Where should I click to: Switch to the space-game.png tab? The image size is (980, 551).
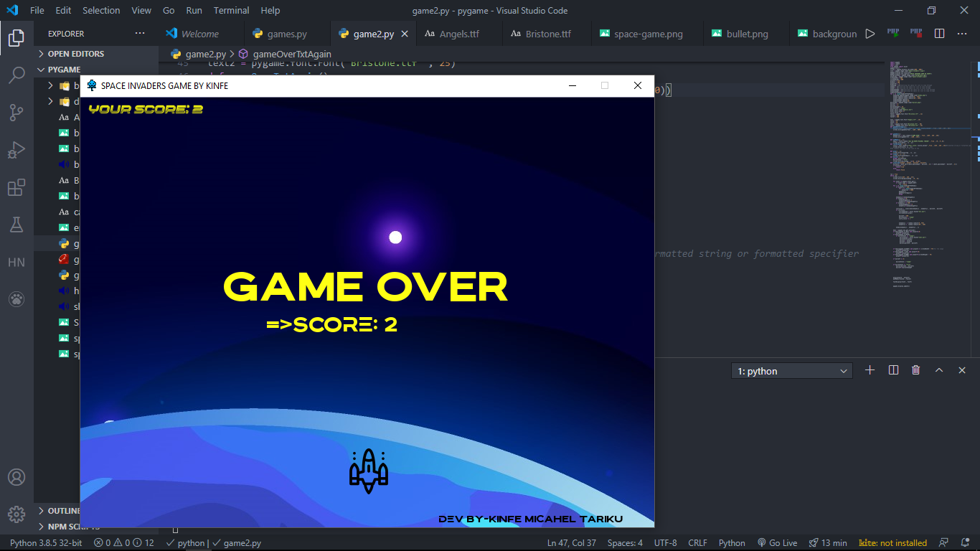tap(649, 34)
